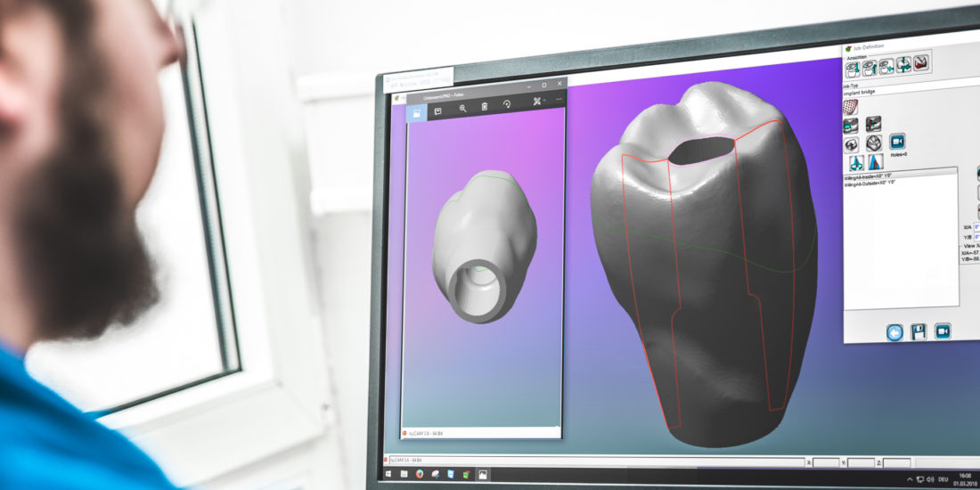Viewport: 980px width, 490px height.
Task: Click the Z coordinate field in status bar
Action: (x=897, y=463)
